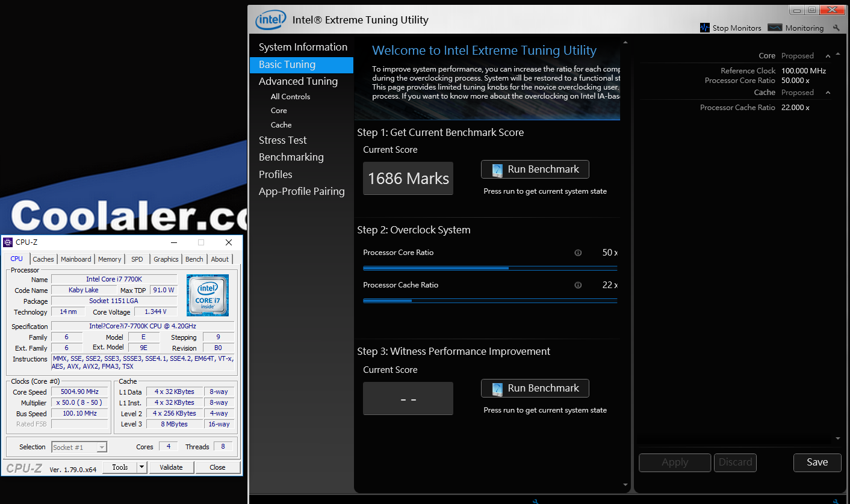
Task: Click the CPU-Z window icon
Action: (8, 242)
